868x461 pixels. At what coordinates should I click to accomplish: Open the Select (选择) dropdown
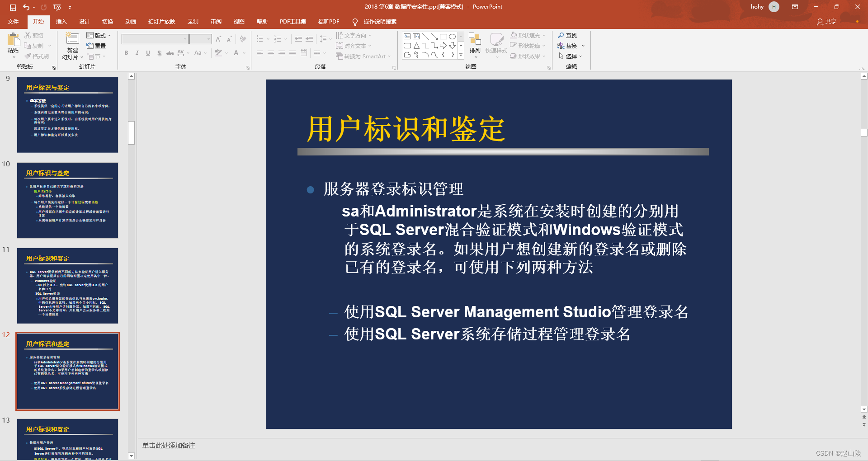571,56
